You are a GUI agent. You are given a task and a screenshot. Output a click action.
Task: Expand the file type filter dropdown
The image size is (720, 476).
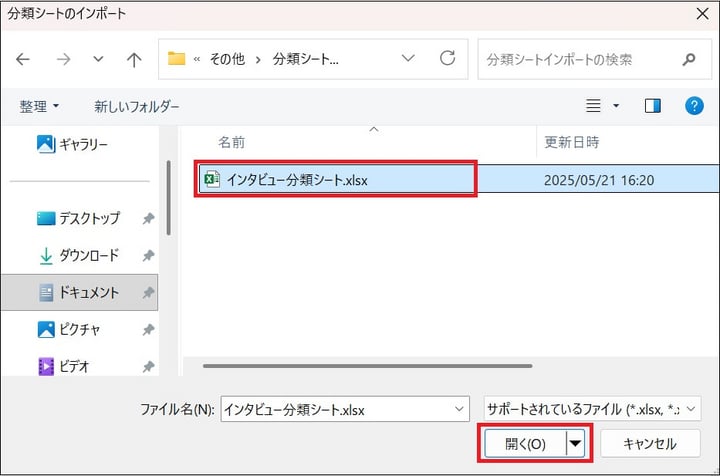(x=692, y=408)
